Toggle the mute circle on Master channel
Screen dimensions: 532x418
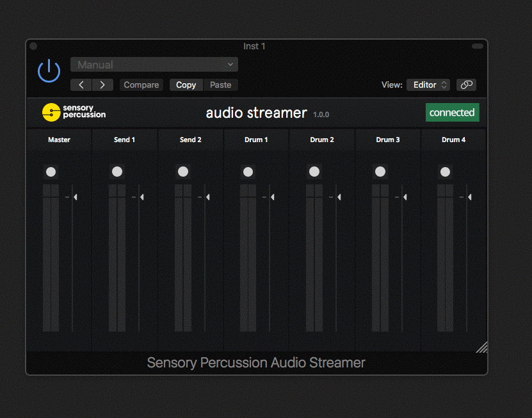click(51, 171)
